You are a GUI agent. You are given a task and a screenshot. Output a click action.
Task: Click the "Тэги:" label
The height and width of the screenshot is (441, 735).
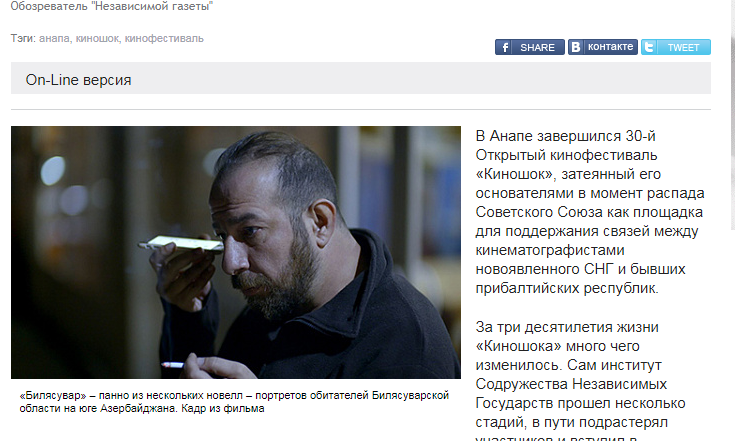23,38
